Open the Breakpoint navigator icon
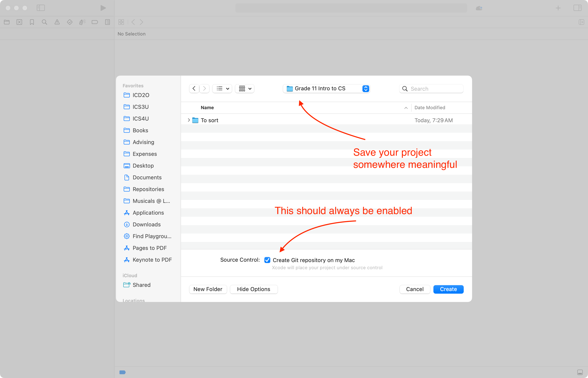Viewport: 588px width, 378px height. 95,22
